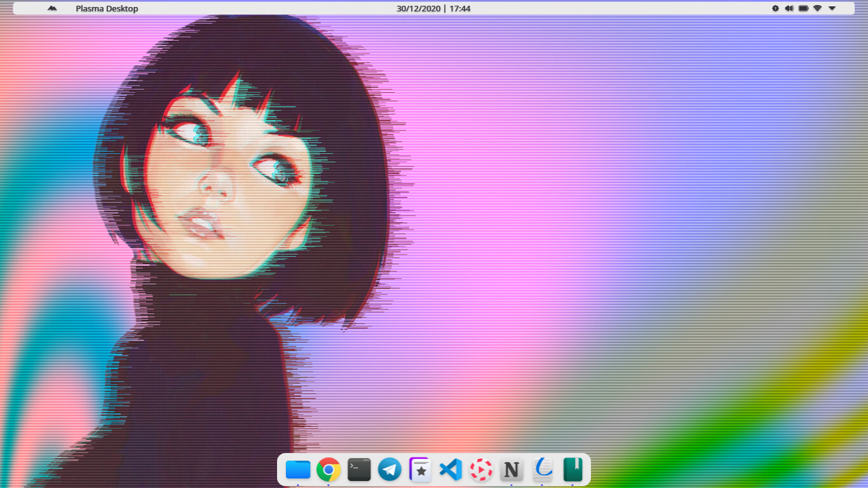The image size is (868, 488).
Task: Open the file manager from the dock
Action: tap(298, 470)
